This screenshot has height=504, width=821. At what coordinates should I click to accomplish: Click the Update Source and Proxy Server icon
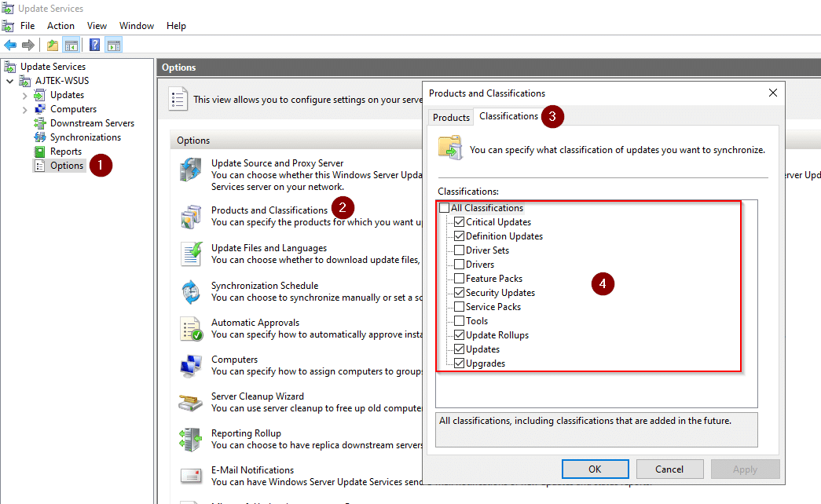(x=191, y=170)
